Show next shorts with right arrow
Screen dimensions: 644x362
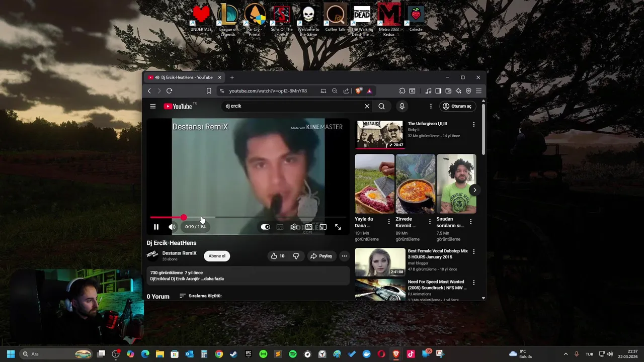tap(474, 190)
